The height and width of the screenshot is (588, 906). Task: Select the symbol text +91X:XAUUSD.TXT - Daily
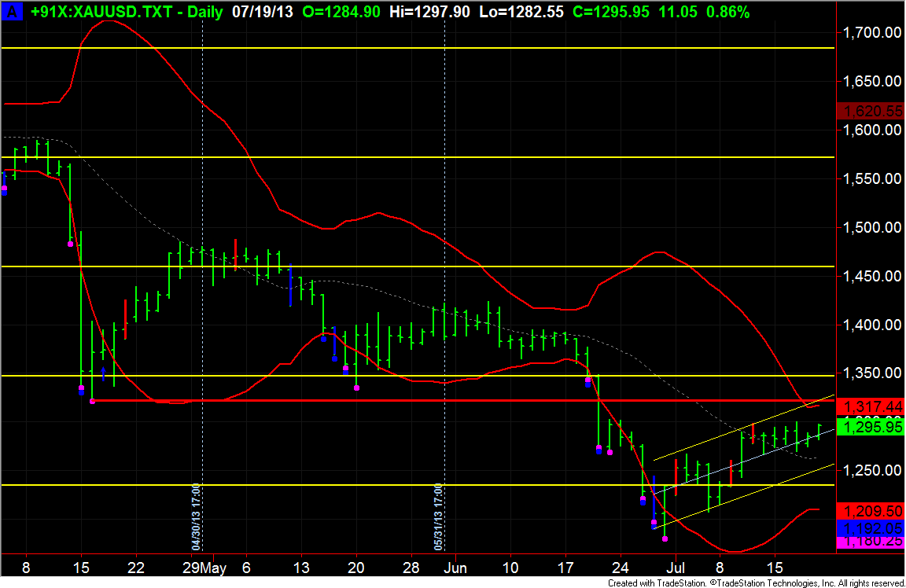click(x=127, y=12)
